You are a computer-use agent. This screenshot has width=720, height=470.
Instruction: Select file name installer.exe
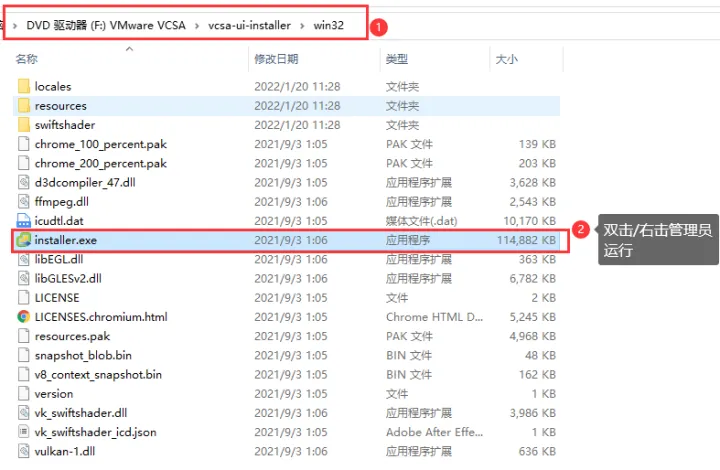tap(66, 240)
